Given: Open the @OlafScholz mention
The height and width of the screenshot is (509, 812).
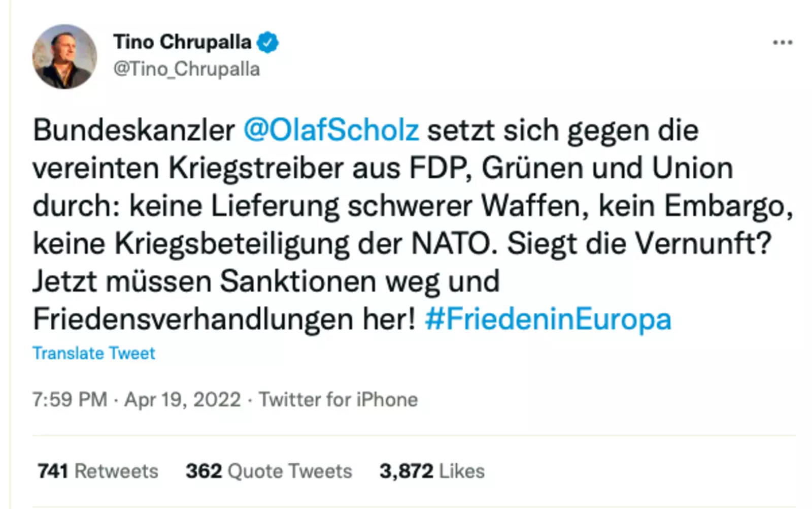Looking at the screenshot, I should (331, 130).
